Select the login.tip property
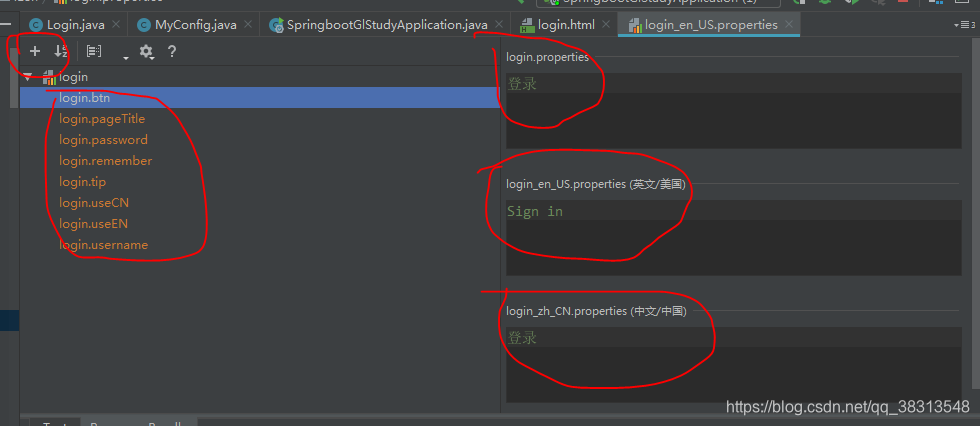 82,182
